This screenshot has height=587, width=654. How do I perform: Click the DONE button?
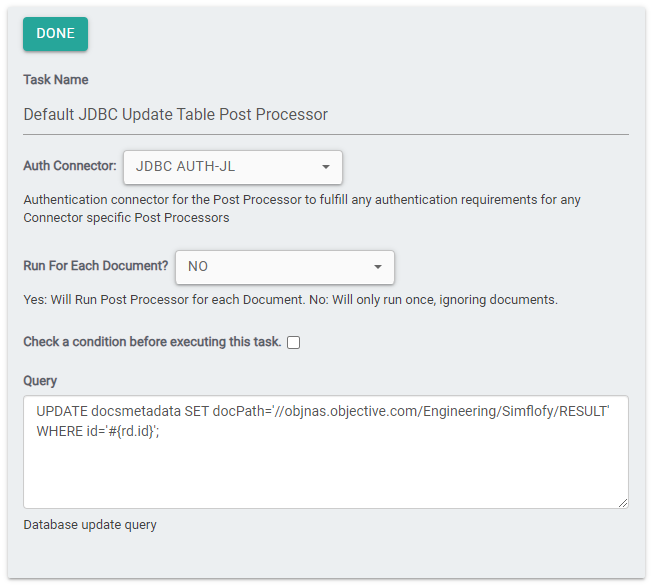click(x=55, y=34)
